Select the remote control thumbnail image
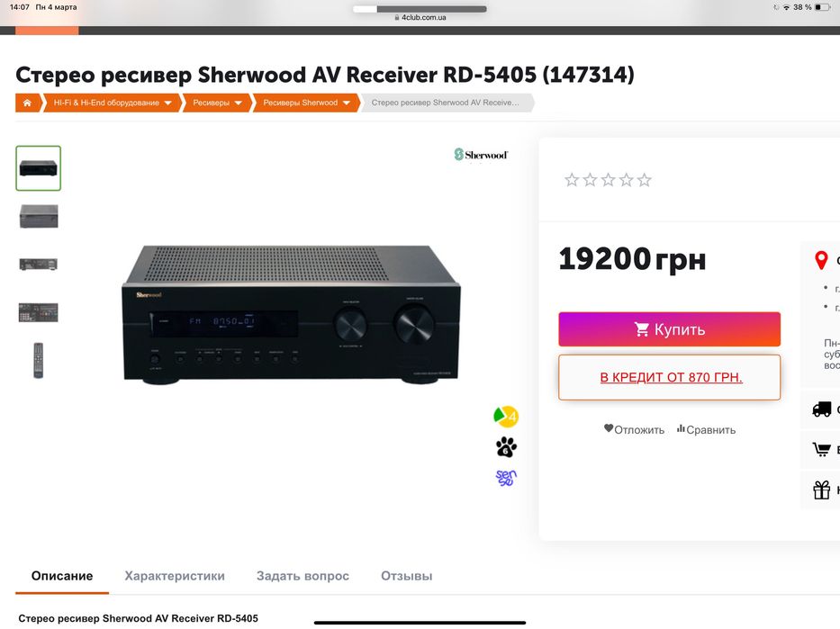The width and height of the screenshot is (840, 629). (38, 360)
